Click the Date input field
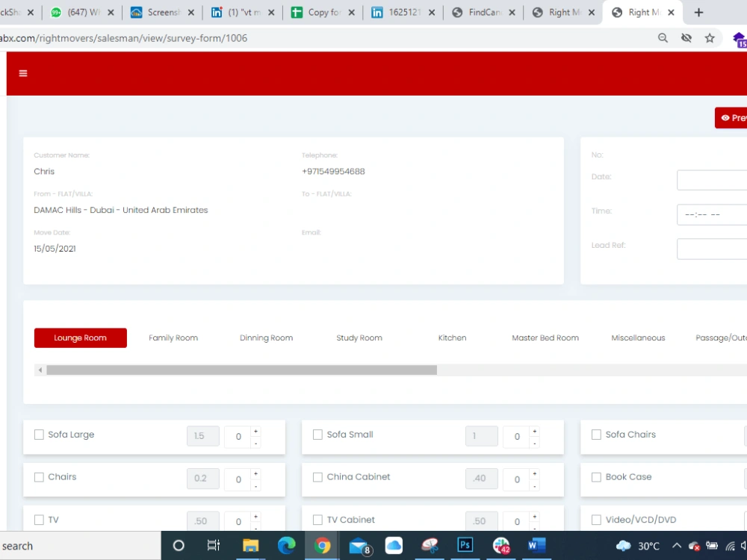The width and height of the screenshot is (747, 560). tap(712, 180)
